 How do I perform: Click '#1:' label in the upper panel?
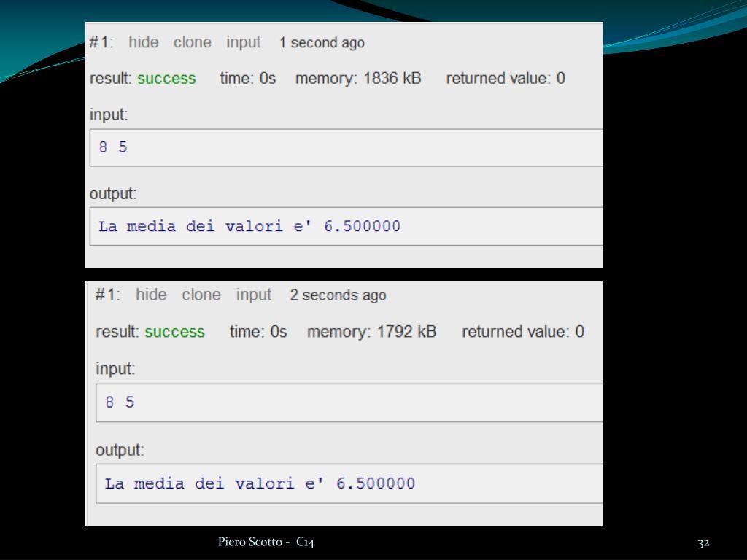pos(101,42)
